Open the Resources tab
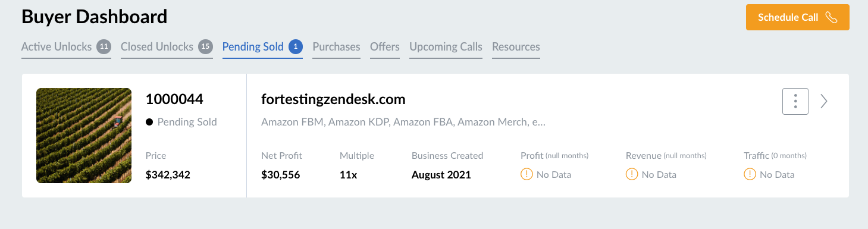This screenshot has height=229, width=868. (x=516, y=46)
